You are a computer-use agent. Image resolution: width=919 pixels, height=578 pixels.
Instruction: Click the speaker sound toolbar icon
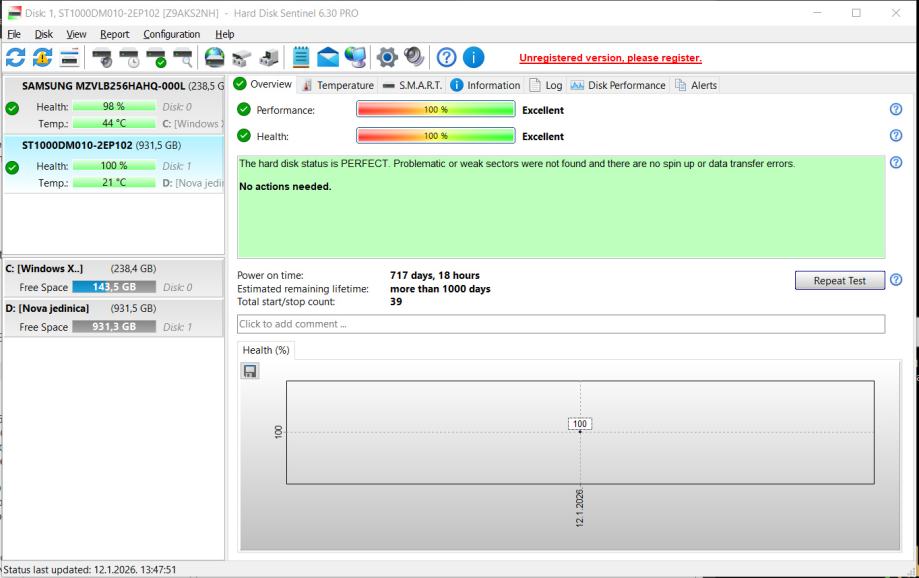413,58
